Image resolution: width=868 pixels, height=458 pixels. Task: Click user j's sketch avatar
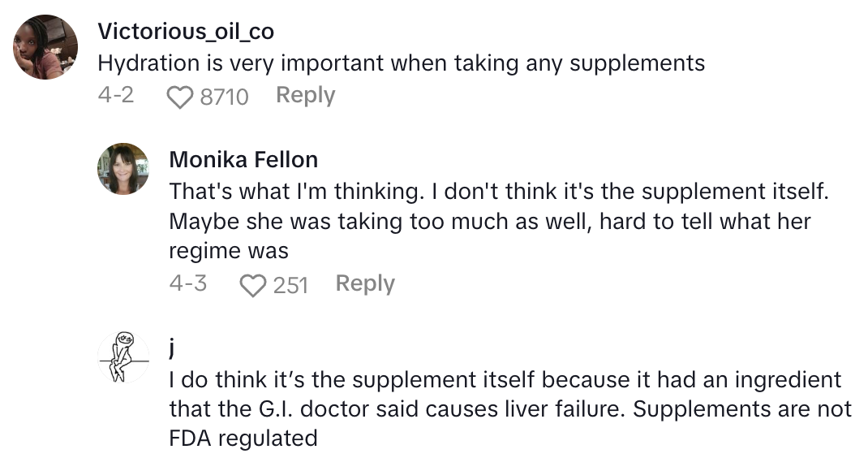coord(123,357)
